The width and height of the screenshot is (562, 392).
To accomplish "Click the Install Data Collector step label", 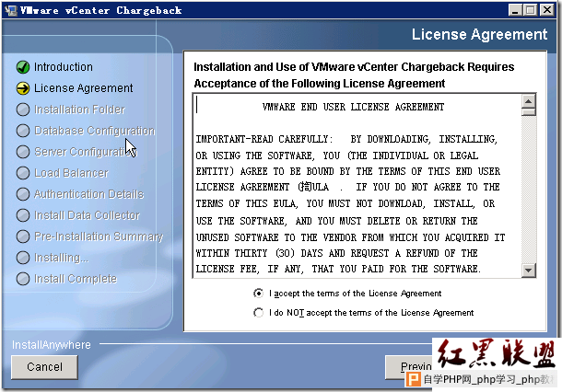I will (x=87, y=215).
